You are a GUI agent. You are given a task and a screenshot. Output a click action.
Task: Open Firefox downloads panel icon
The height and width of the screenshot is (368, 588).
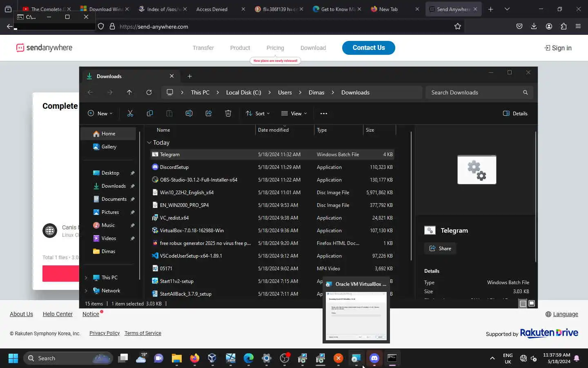(534, 26)
